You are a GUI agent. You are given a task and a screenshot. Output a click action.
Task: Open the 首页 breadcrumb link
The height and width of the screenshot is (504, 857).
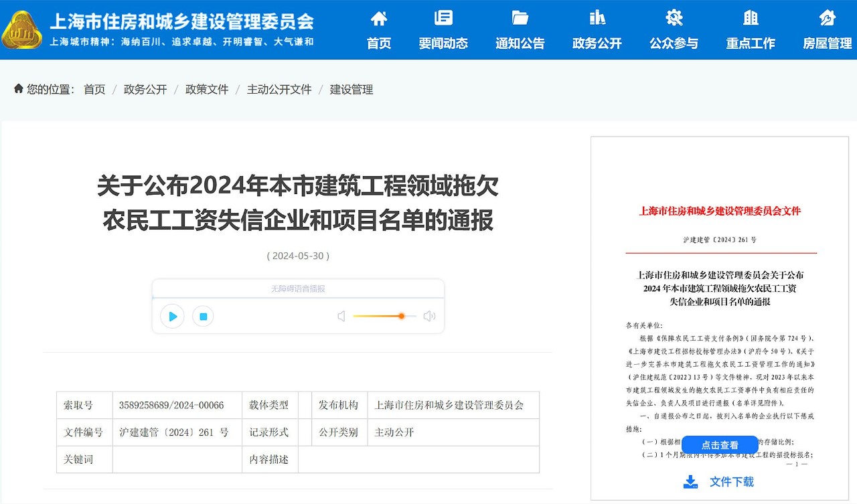click(94, 90)
